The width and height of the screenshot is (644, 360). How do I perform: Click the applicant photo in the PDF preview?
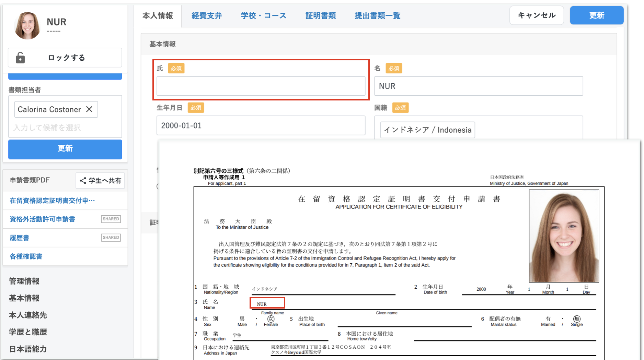click(x=564, y=236)
